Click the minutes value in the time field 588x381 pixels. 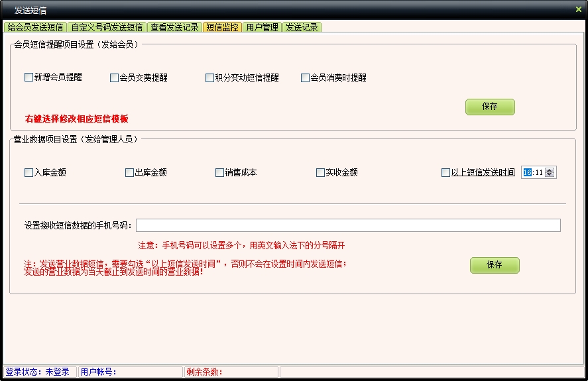coord(538,172)
